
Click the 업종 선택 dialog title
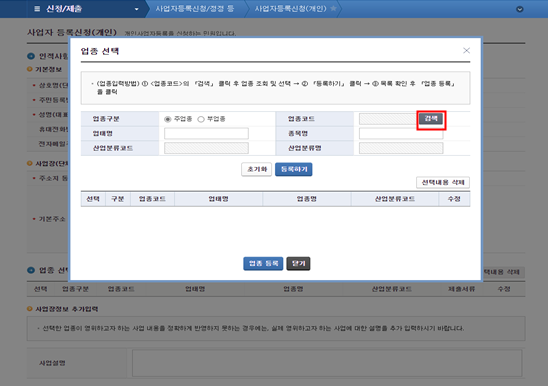pos(100,52)
